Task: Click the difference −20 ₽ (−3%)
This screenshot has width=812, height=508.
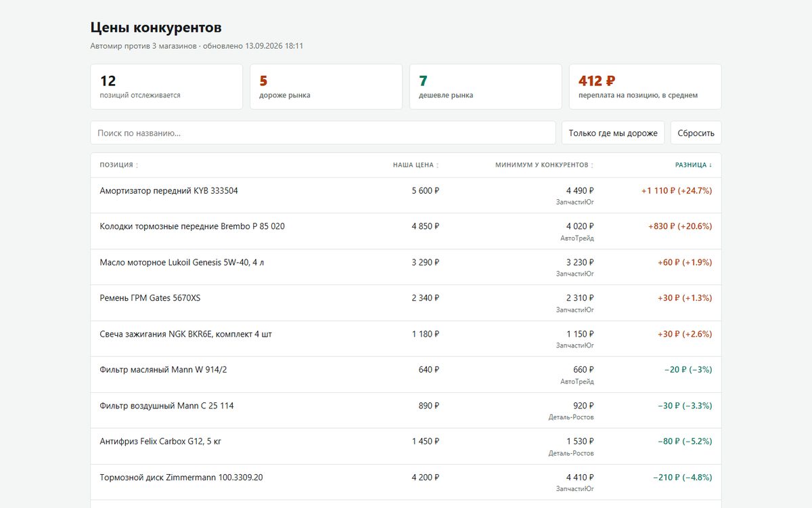Action: coord(688,370)
